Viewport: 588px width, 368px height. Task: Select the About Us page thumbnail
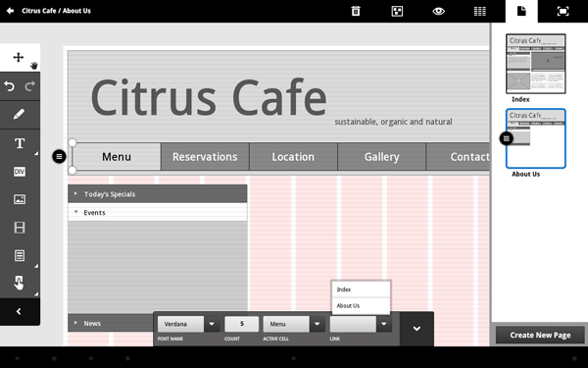pos(535,138)
